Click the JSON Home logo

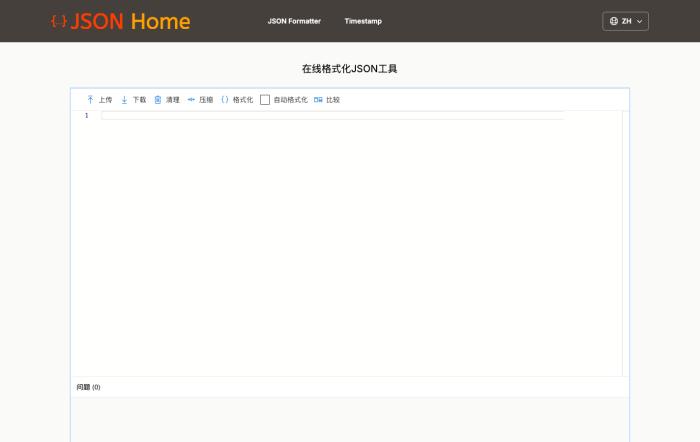click(x=121, y=21)
